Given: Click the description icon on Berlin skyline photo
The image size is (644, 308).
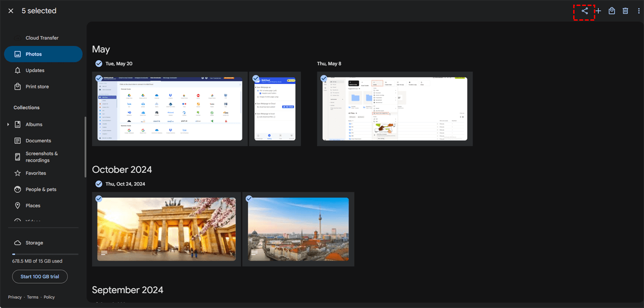Looking at the screenshot, I should click(x=254, y=253).
